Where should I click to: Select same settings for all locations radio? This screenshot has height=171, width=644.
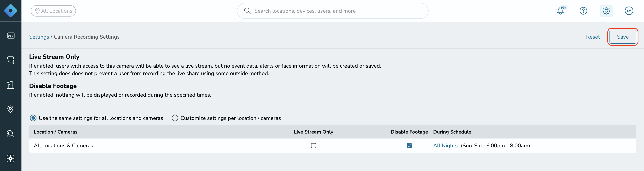(x=33, y=118)
